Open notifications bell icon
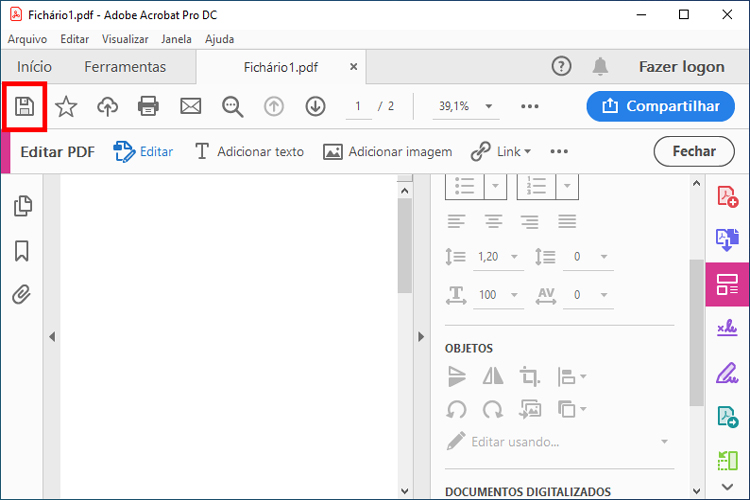Viewport: 750px width, 500px height. pyautogui.click(x=600, y=66)
